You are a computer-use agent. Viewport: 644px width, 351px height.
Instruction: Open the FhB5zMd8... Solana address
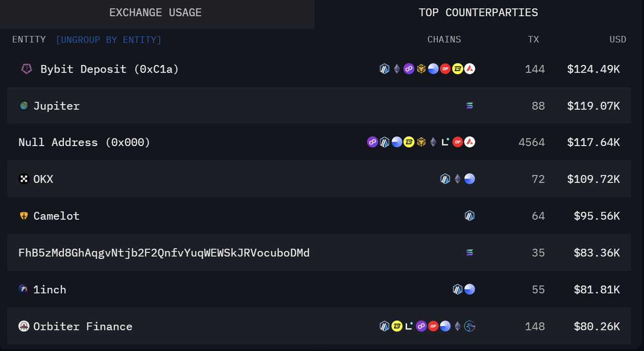(164, 253)
